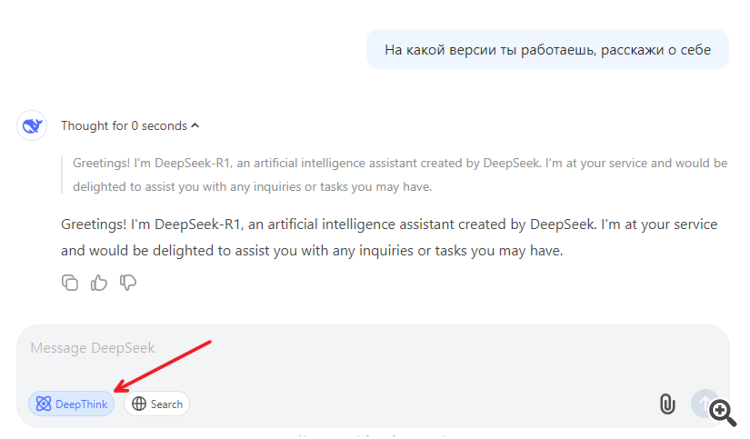This screenshot has height=439, width=750.
Task: Disable DeepThink mode
Action: pos(71,404)
